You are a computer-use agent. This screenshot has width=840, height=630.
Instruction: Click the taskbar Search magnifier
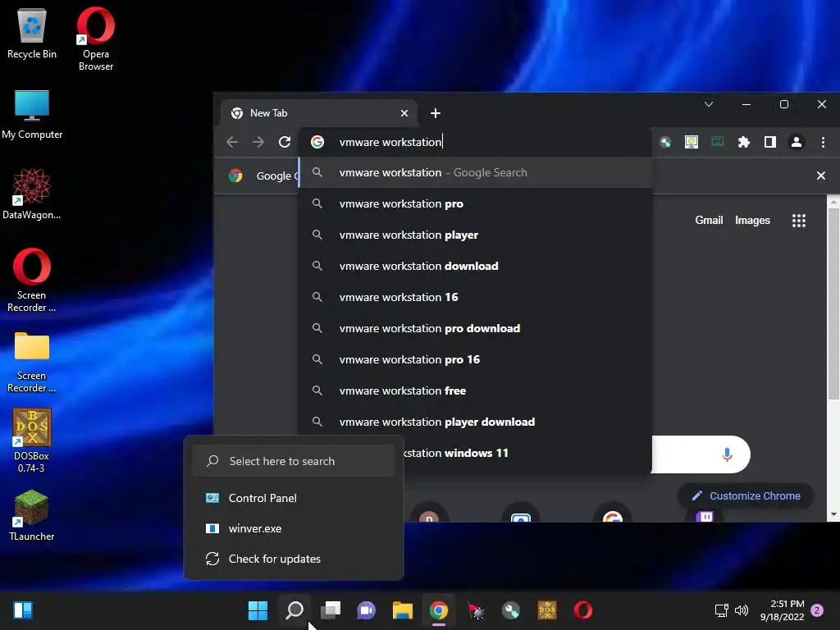pos(294,610)
